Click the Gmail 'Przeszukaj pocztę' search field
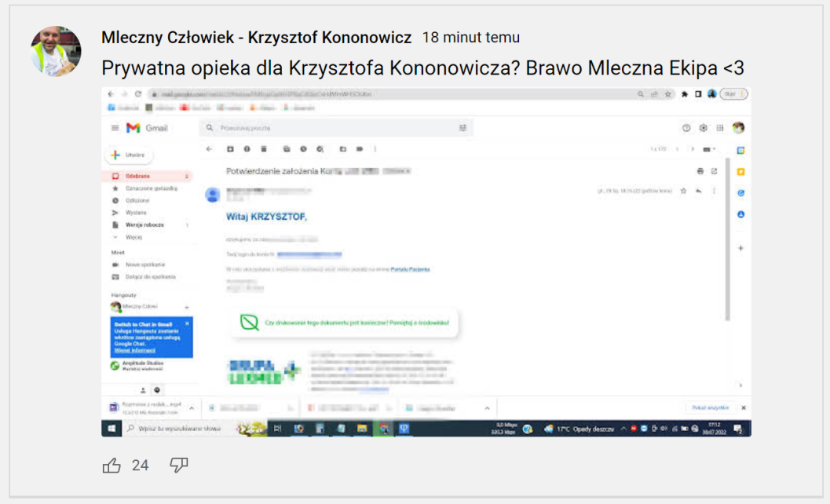This screenshot has height=504, width=830. [330, 128]
